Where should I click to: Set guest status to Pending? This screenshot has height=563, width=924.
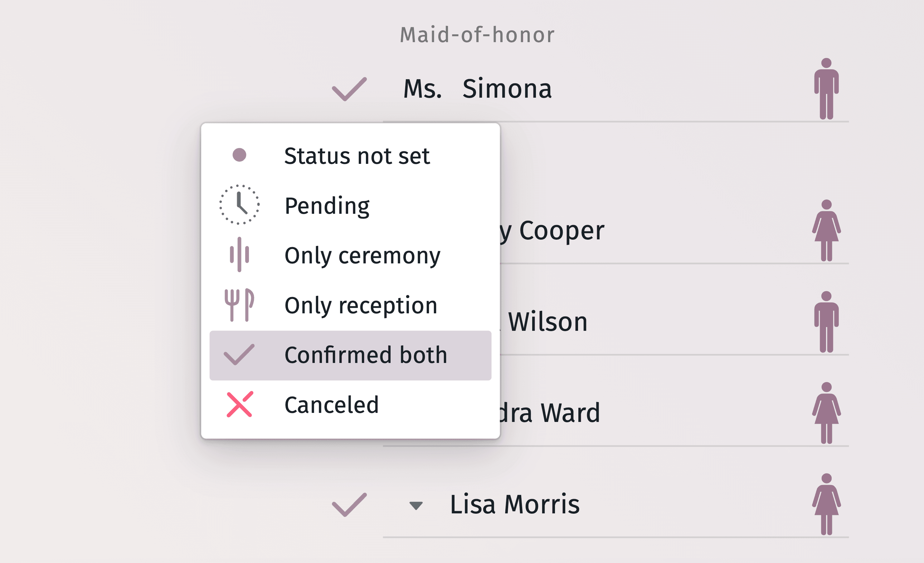pos(327,206)
